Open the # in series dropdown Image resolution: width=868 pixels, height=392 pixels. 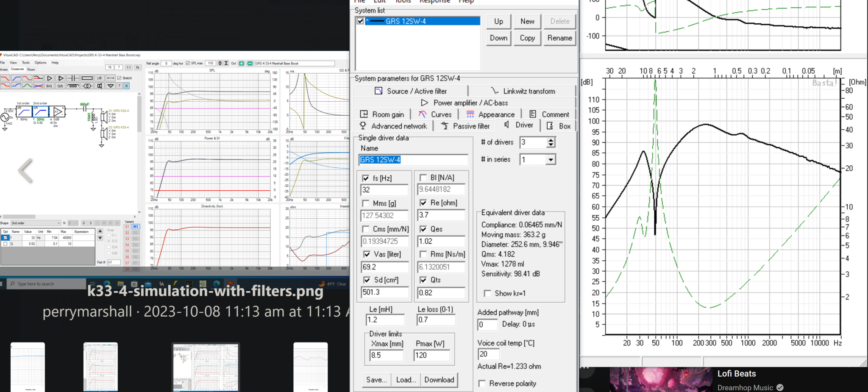[x=551, y=159]
